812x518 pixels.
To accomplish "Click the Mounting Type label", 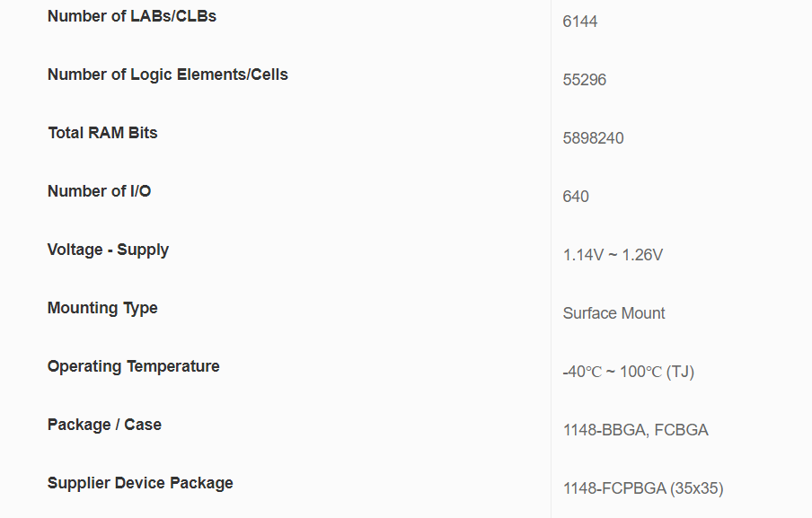I will tap(102, 308).
